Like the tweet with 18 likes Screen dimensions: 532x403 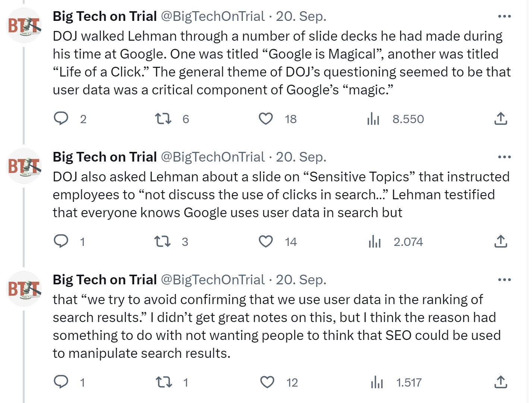pos(266,119)
